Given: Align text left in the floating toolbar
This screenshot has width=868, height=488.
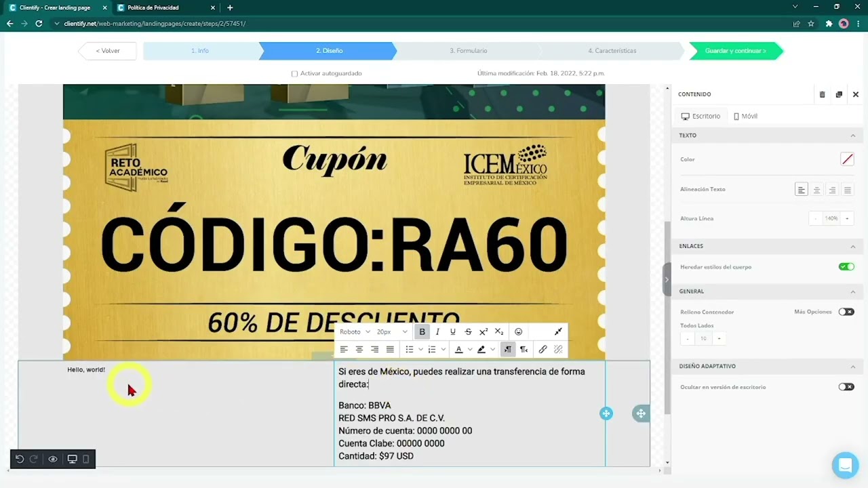Looking at the screenshot, I should pyautogui.click(x=344, y=350).
